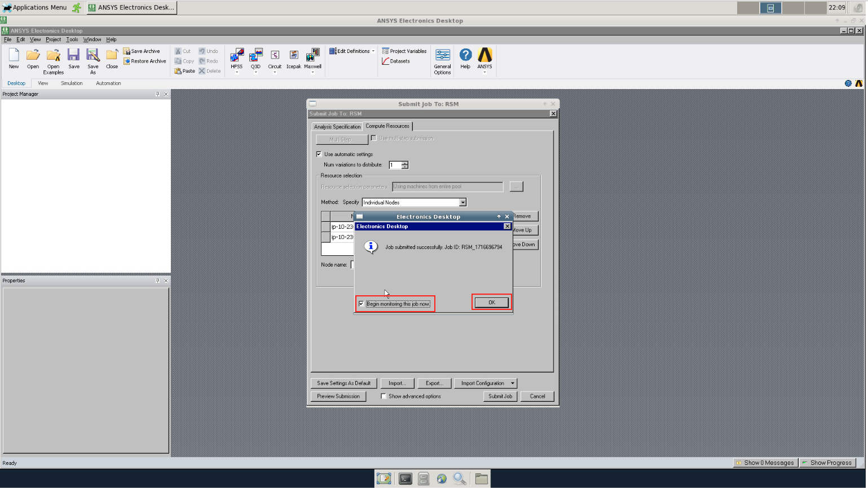Switch to the Analysis Specification tab

tap(337, 127)
